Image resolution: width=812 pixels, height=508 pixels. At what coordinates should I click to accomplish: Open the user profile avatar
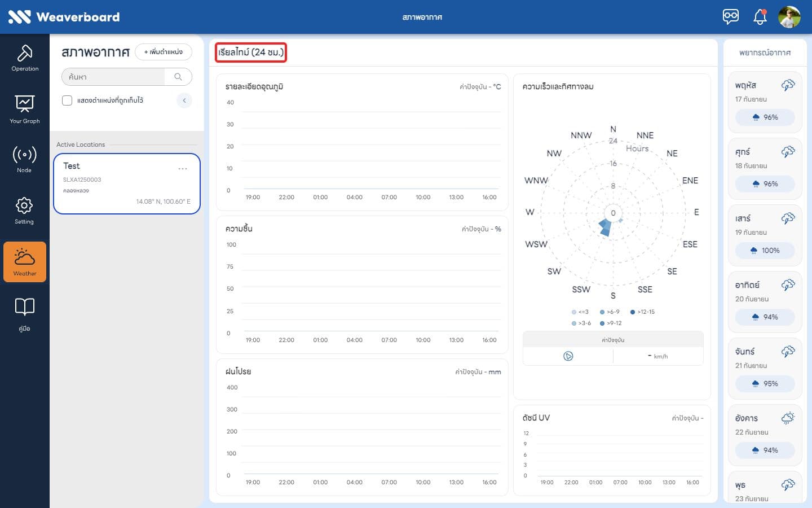(789, 17)
